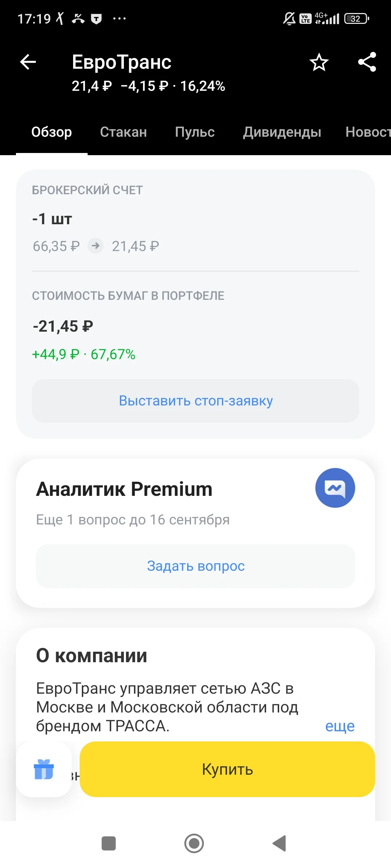Tap the blue gift box icon
This screenshot has height=868, width=391.
pos(44,769)
